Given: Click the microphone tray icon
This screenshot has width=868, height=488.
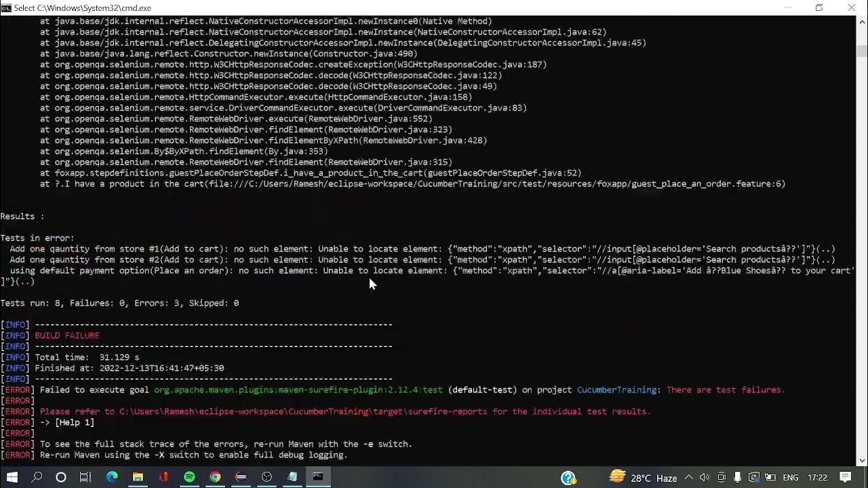Looking at the screenshot, I should (738, 477).
